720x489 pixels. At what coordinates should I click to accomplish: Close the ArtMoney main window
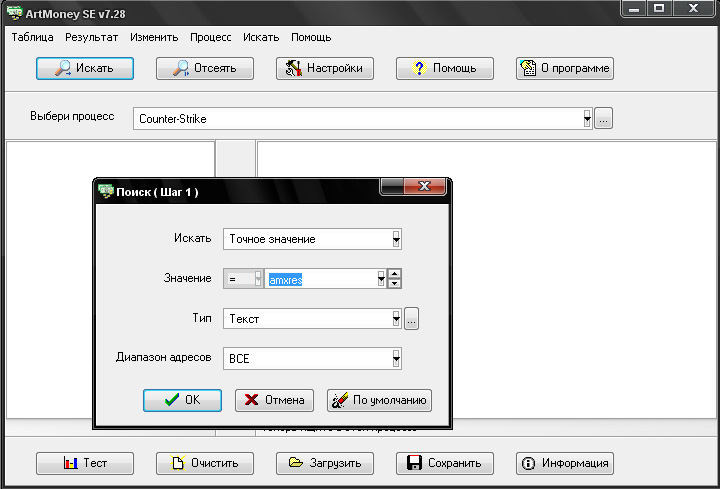(x=693, y=8)
